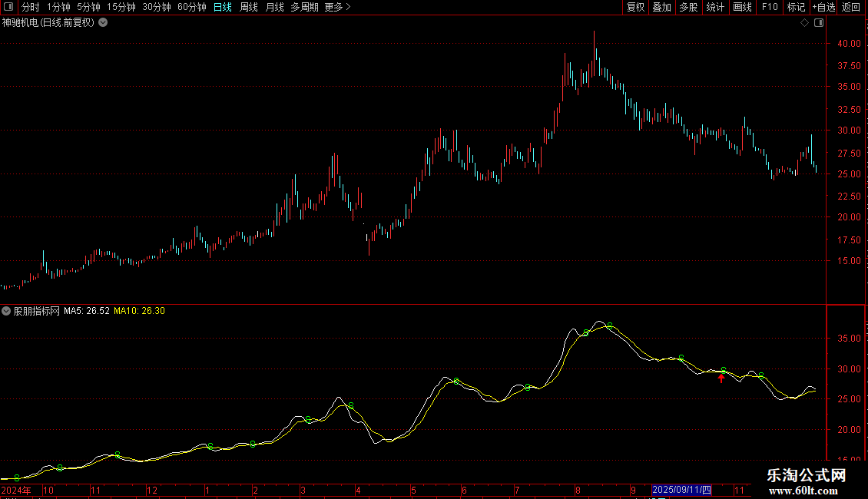868x499 pixels.
Task: Switch to the 60分钟 period tab
Action: click(x=192, y=7)
